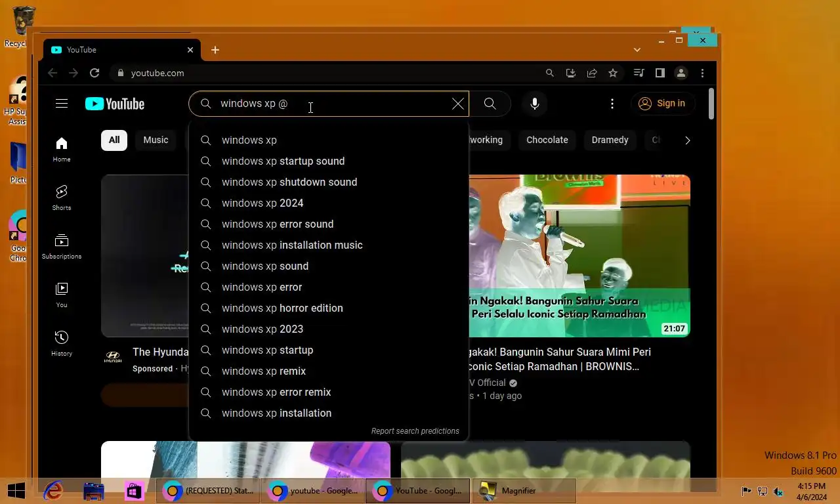Pick the "windows xp sound" suggestion
This screenshot has width=840, height=504.
(x=329, y=266)
